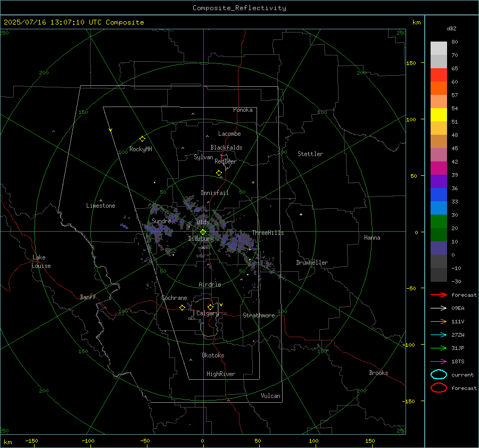Click the Ponoka town label

tap(243, 110)
